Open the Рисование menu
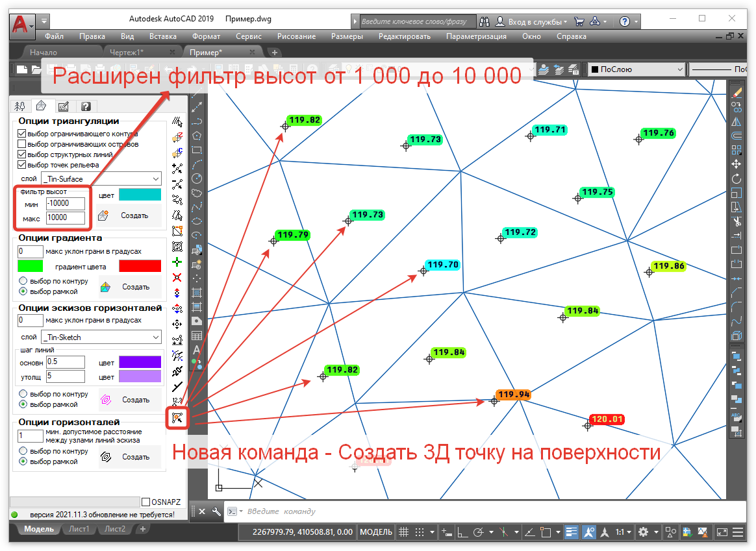 point(295,36)
